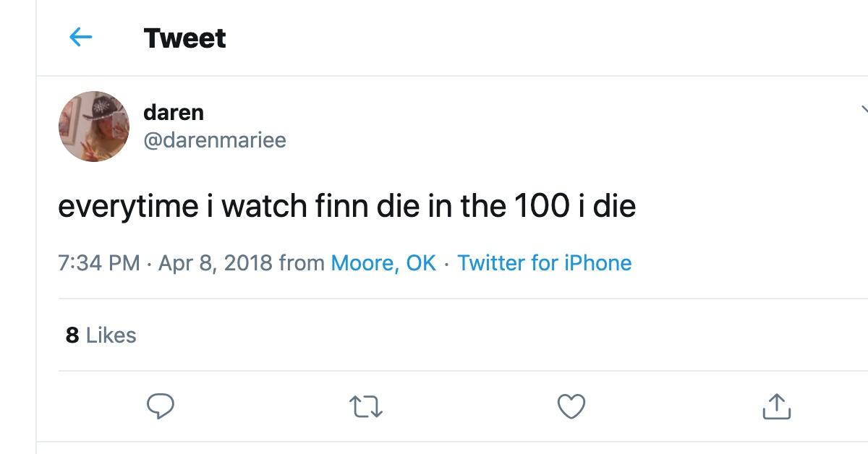The image size is (868, 454).
Task: Tap the heart icon to favorite
Action: 572,408
